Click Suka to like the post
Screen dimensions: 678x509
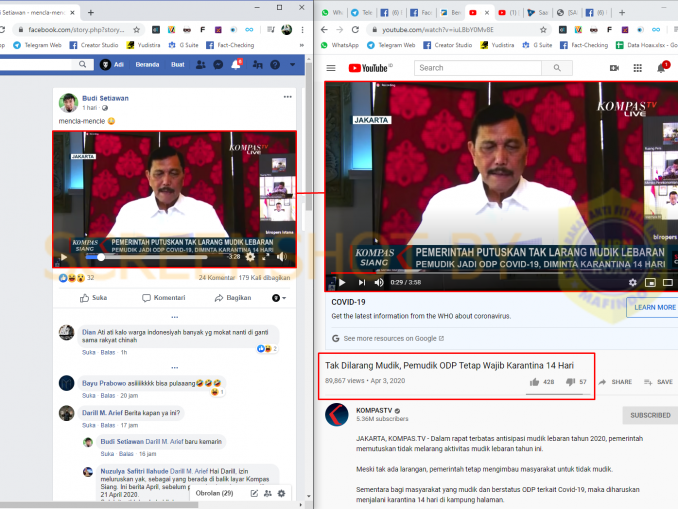point(93,298)
